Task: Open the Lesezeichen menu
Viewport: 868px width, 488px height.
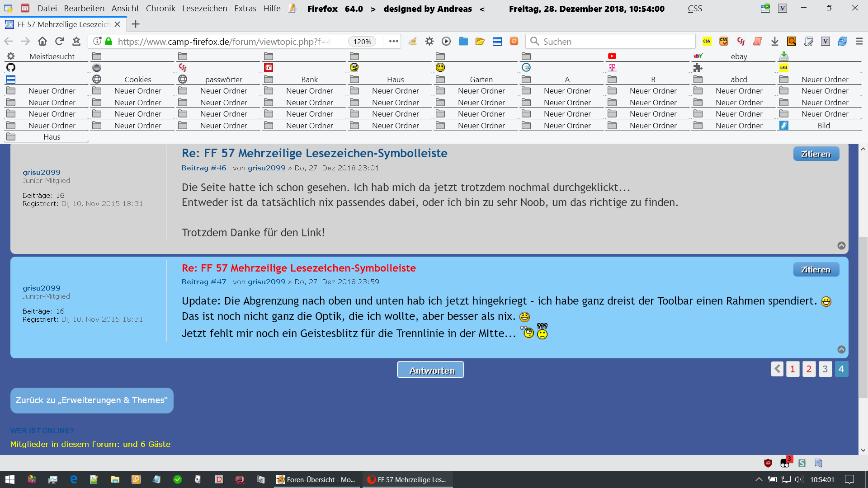Action: [x=204, y=8]
